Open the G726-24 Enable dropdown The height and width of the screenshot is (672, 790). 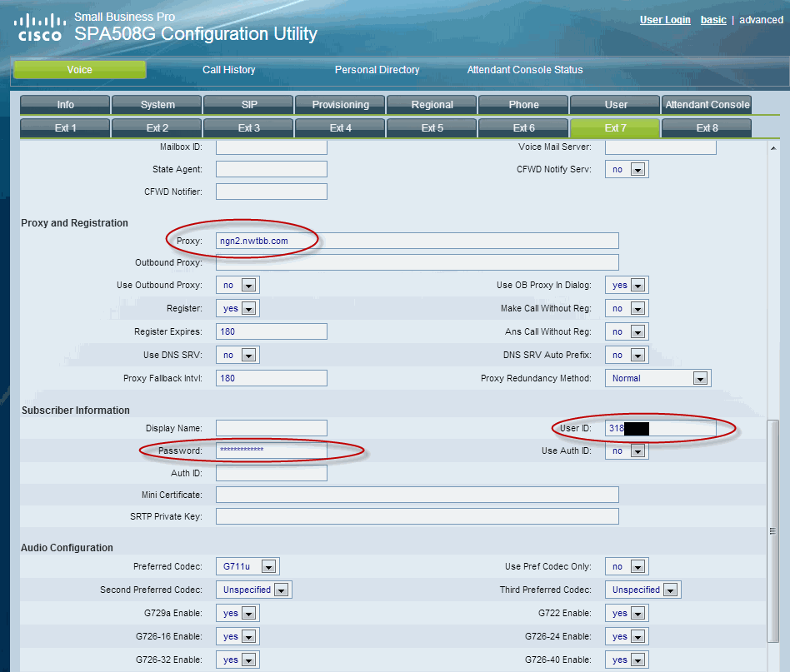coord(627,636)
